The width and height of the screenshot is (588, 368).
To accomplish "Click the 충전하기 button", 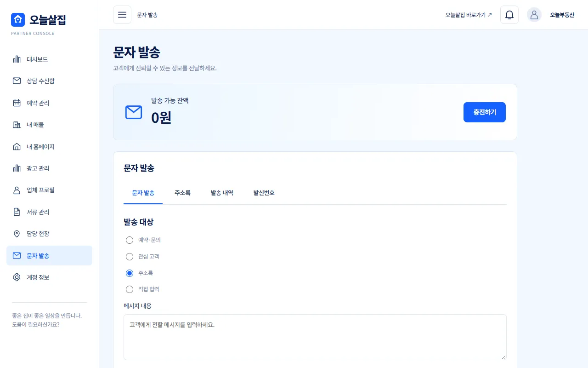I will point(485,112).
